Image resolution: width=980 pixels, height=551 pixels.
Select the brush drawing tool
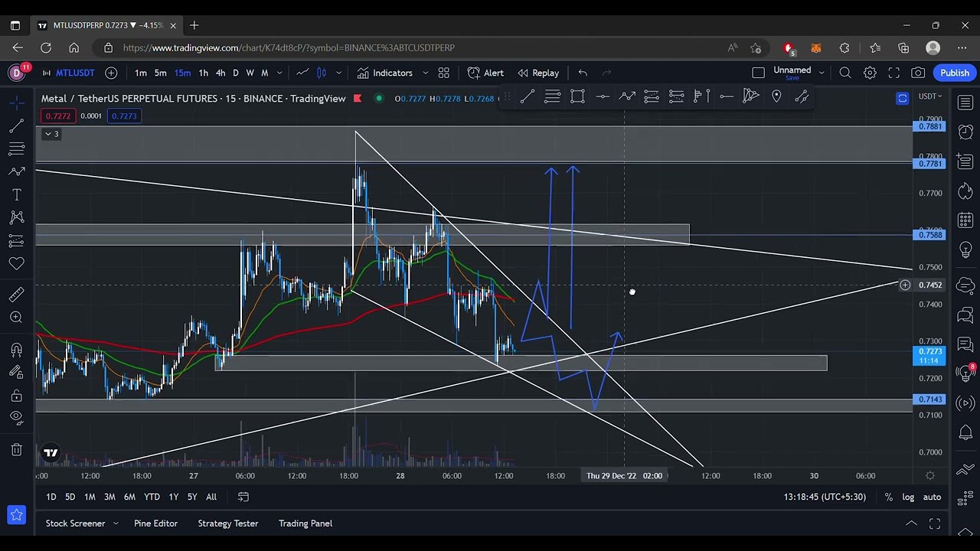pos(16,171)
